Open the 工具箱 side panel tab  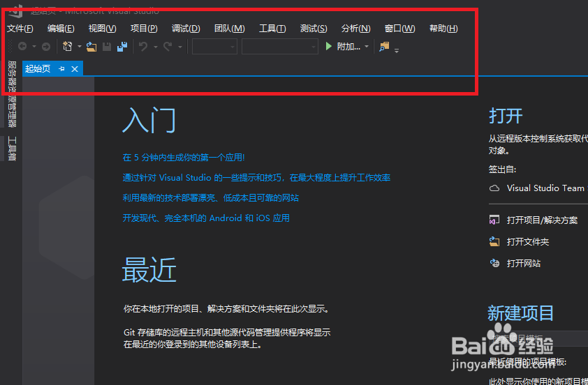[12, 149]
